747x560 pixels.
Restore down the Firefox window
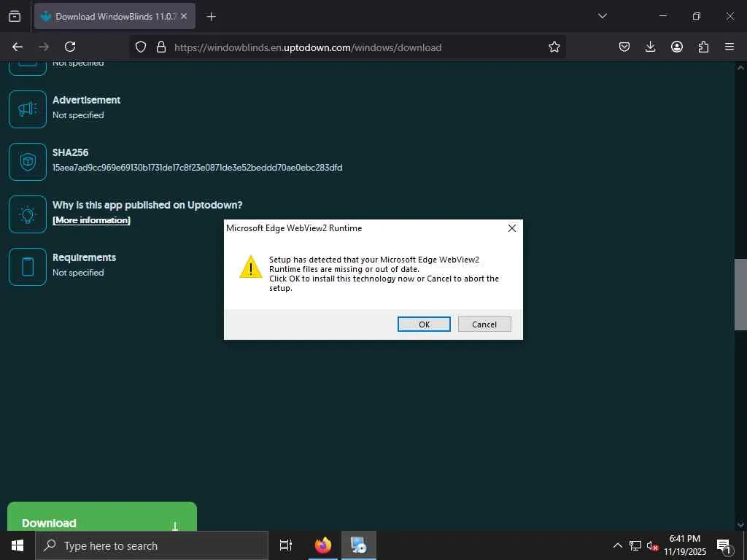697,16
